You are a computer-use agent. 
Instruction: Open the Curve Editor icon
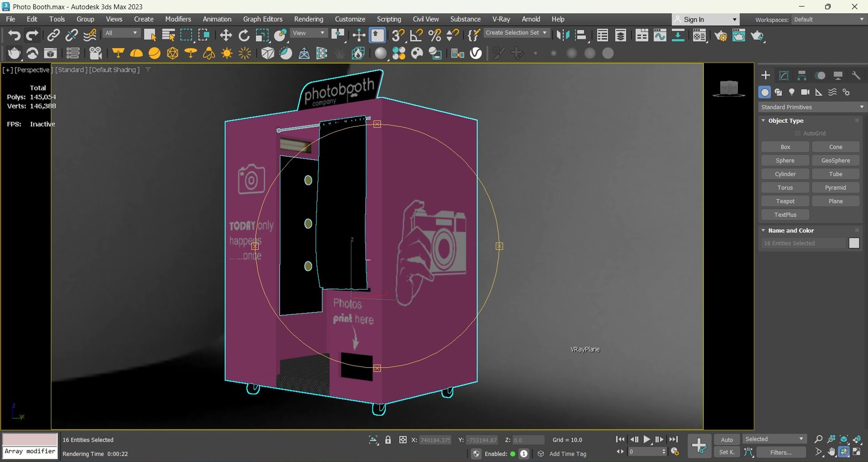(660, 35)
